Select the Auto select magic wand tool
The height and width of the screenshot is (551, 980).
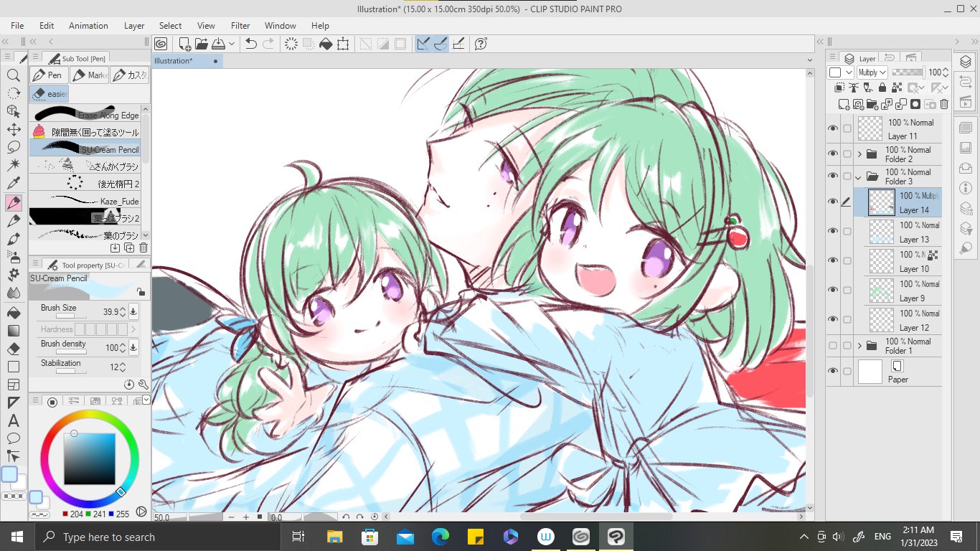click(13, 166)
